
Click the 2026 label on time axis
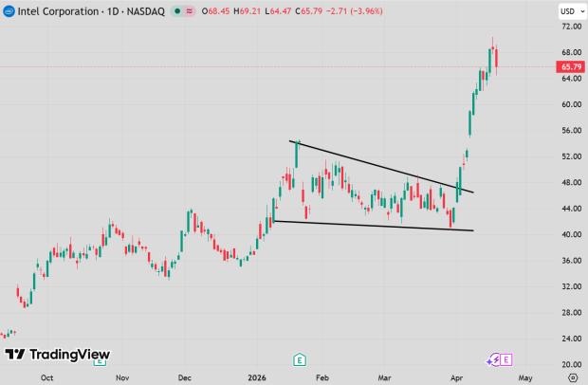[x=257, y=377]
